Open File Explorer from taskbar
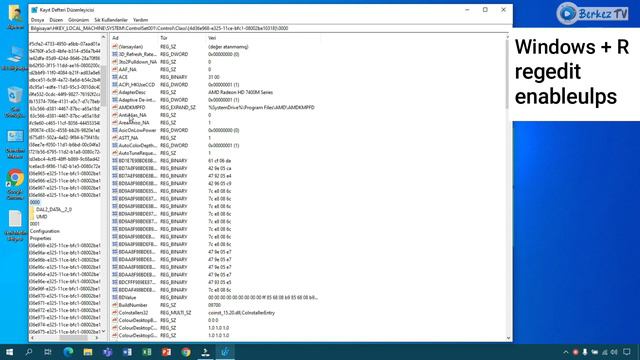Viewport: 640px width, 360px height. (88, 352)
